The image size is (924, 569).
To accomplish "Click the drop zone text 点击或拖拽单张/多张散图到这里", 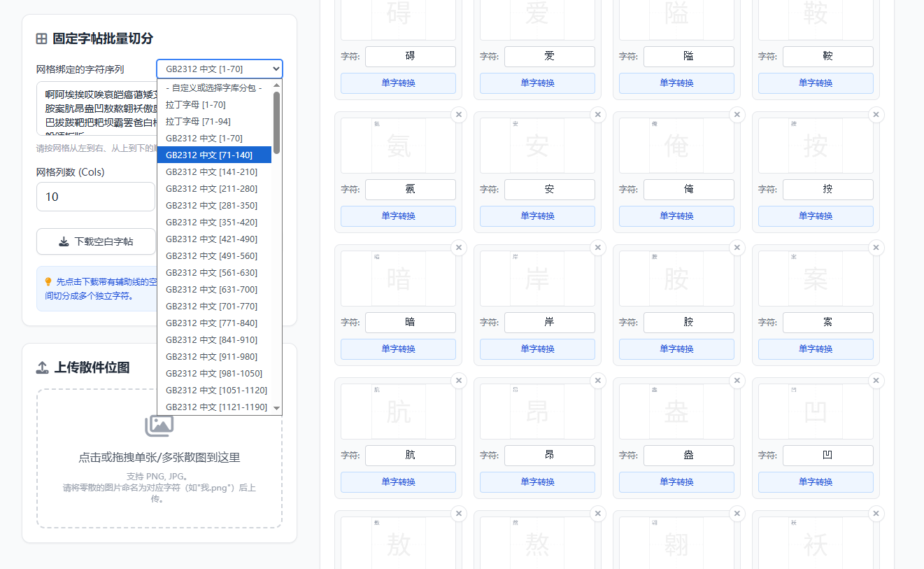I will point(159,458).
